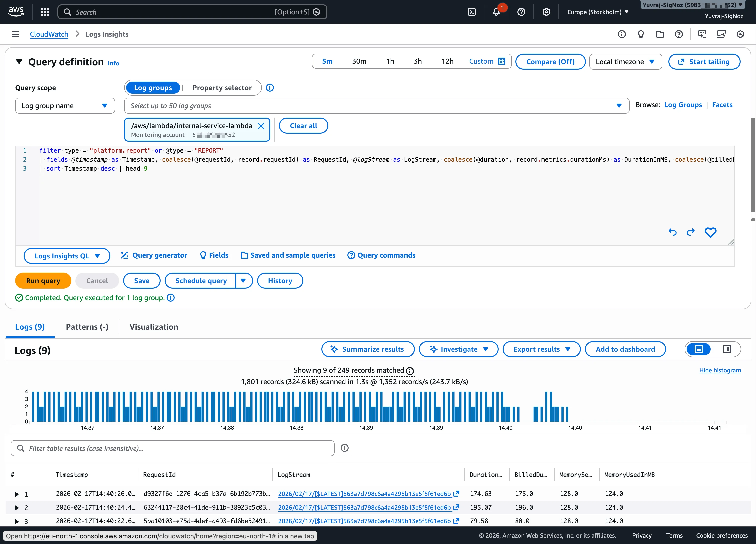
Task: Redo the query edit
Action: point(690,232)
